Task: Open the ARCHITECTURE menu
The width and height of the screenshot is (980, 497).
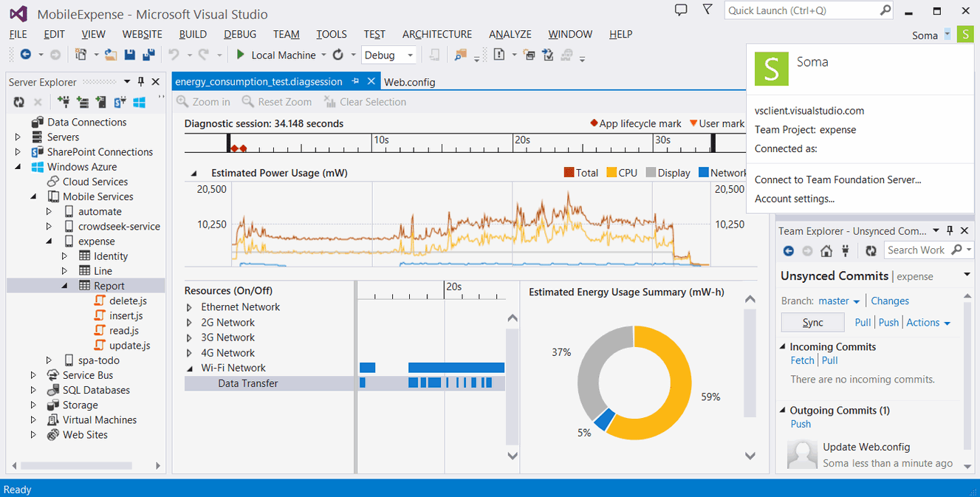Action: coord(437,34)
